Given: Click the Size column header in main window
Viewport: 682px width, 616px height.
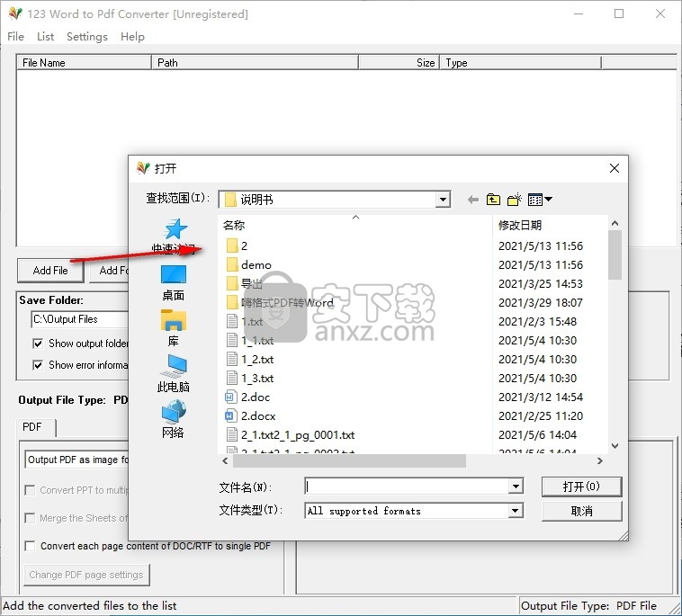Looking at the screenshot, I should [x=399, y=63].
